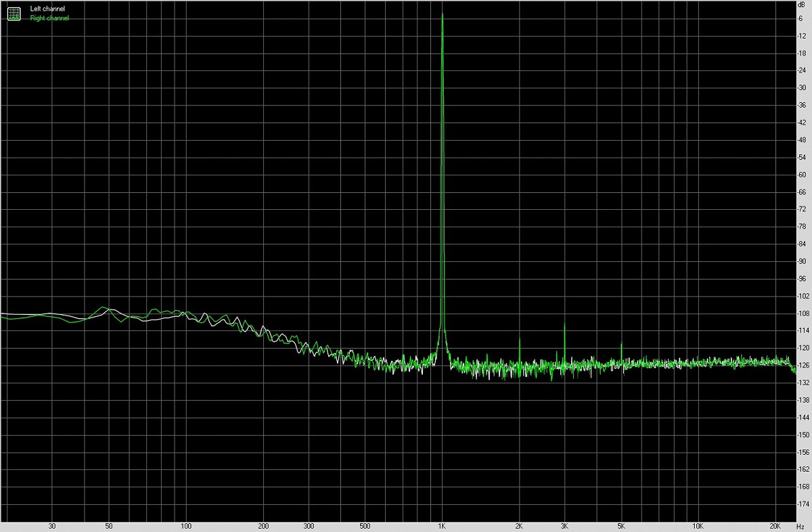This screenshot has width=812, height=532.
Task: Click the '100' frequency axis label
Action: point(186,526)
